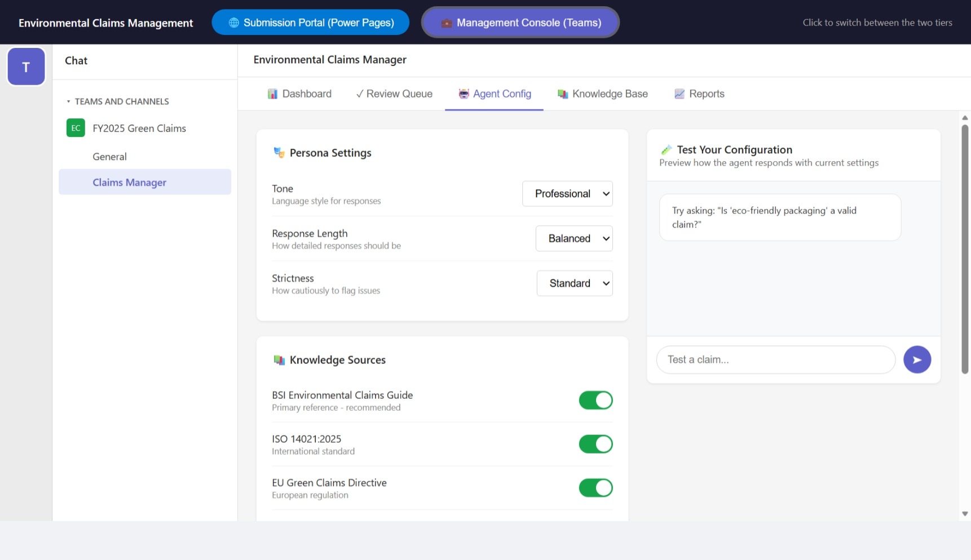Viewport: 971px width, 560px height.
Task: Turn off the ISO 14021:2025 source toggle
Action: pyautogui.click(x=595, y=444)
